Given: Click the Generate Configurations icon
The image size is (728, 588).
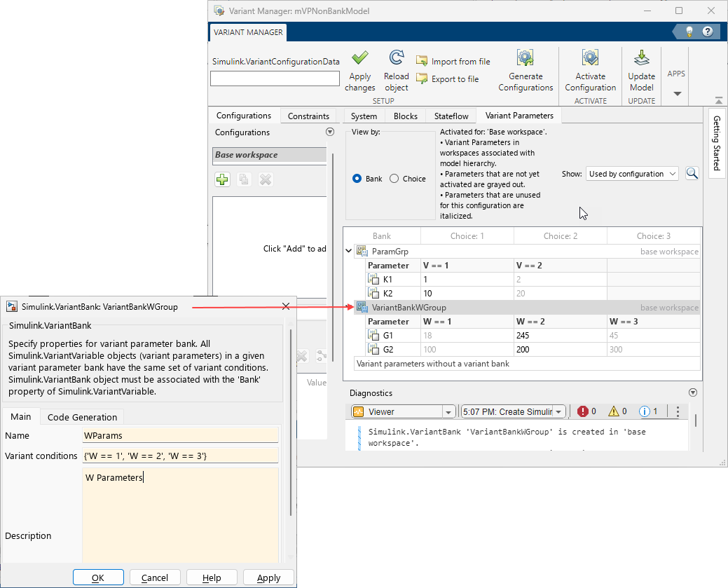Looking at the screenshot, I should coord(526,58).
